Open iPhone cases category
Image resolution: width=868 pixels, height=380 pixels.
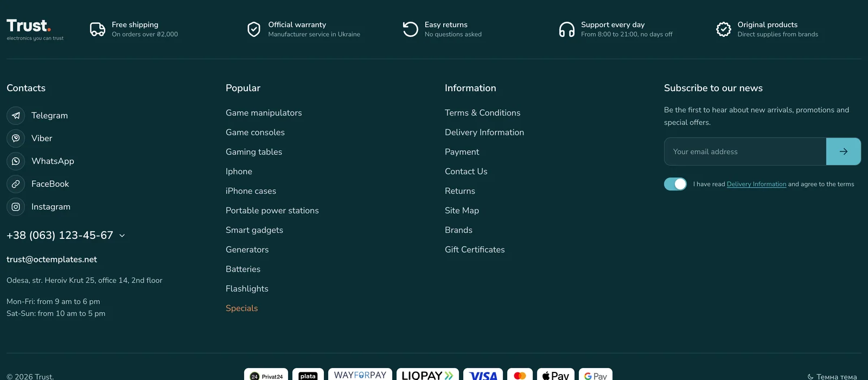coord(251,191)
